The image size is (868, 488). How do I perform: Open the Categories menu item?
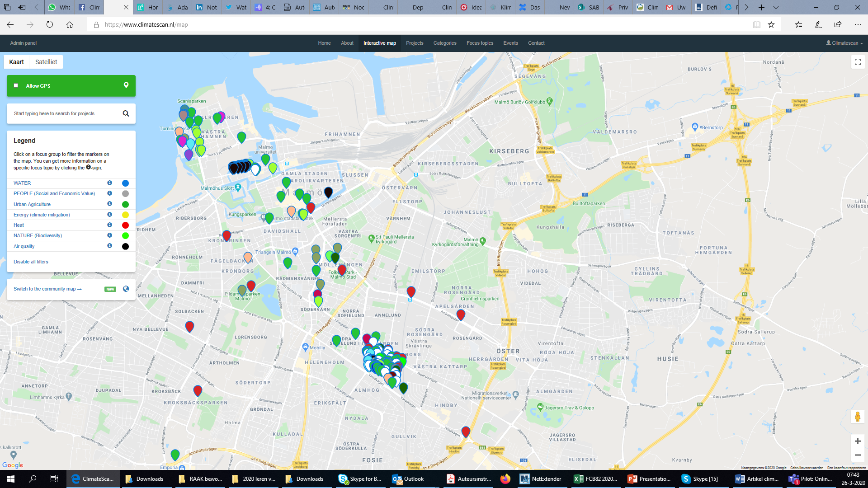pyautogui.click(x=445, y=43)
